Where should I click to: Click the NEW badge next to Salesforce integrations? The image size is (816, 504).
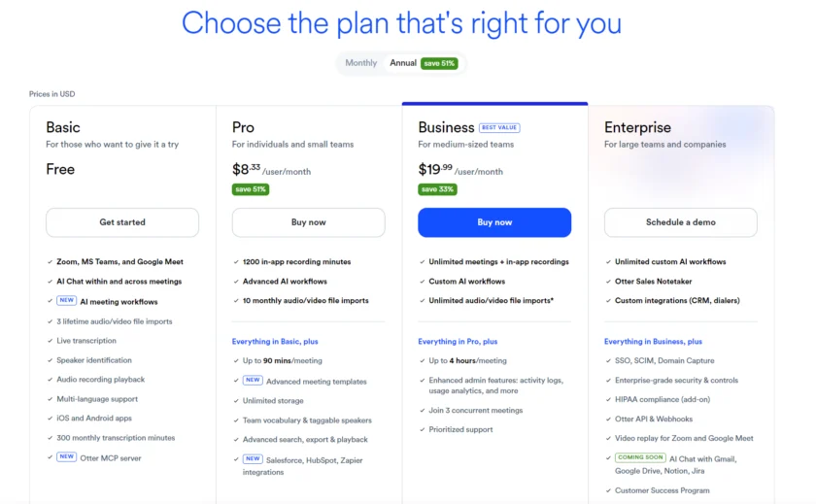tap(253, 458)
